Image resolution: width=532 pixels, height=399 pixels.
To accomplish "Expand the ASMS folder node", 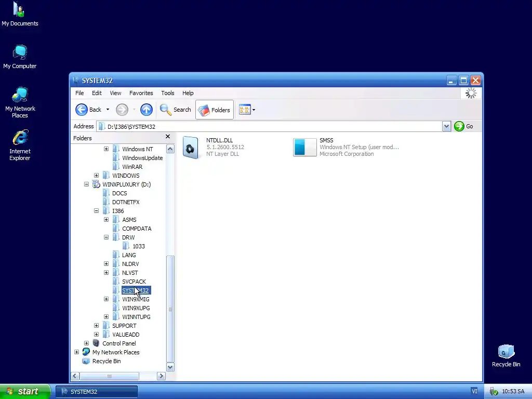I will click(x=106, y=220).
